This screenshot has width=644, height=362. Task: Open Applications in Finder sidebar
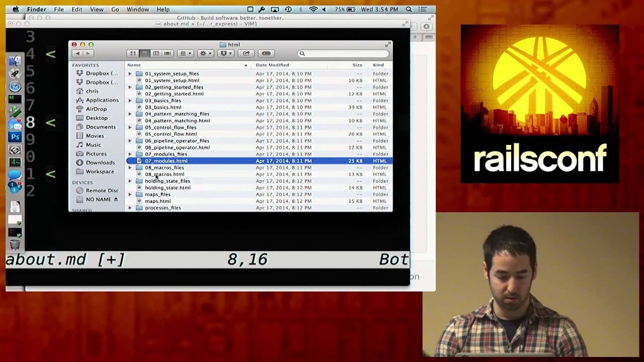pos(98,100)
